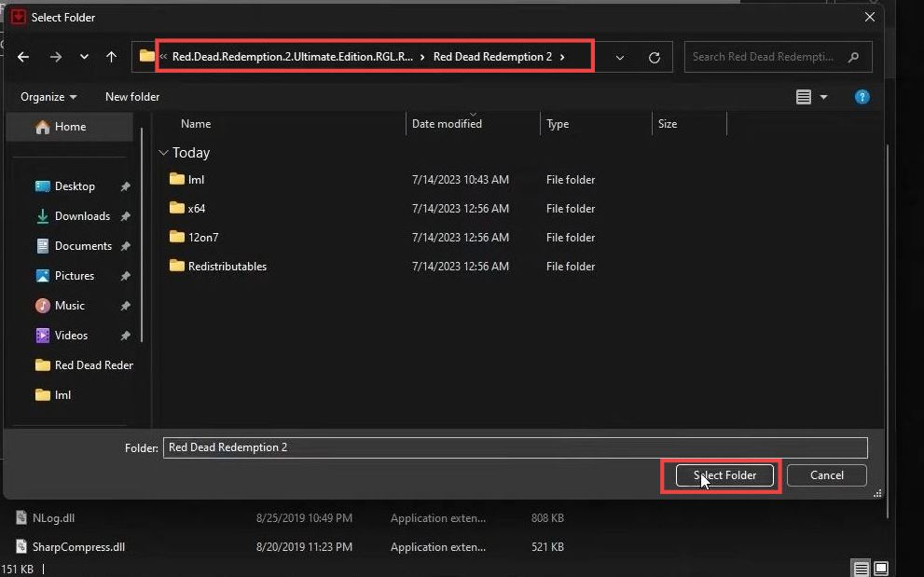This screenshot has width=924, height=577.
Task: Click the search magnifier icon
Action: (x=853, y=57)
